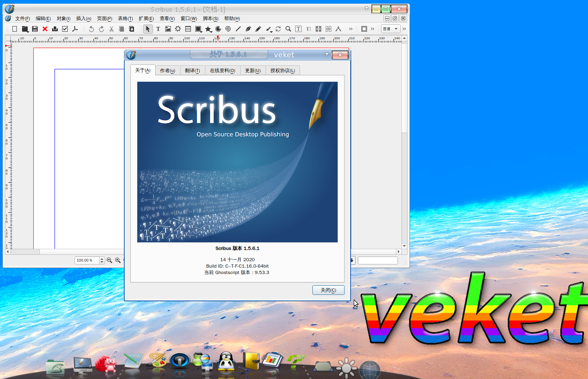The height and width of the screenshot is (379, 588).
Task: Select the Arc tool icon
Action: point(218,29)
